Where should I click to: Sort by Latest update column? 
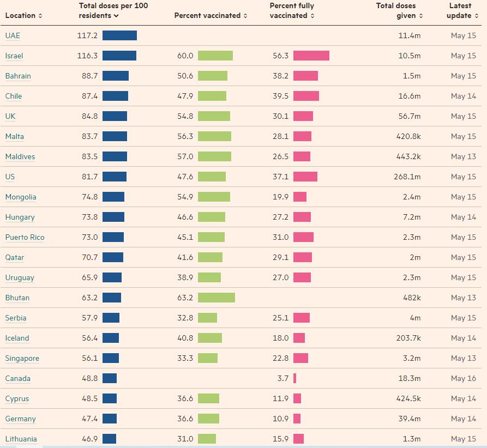(x=462, y=10)
